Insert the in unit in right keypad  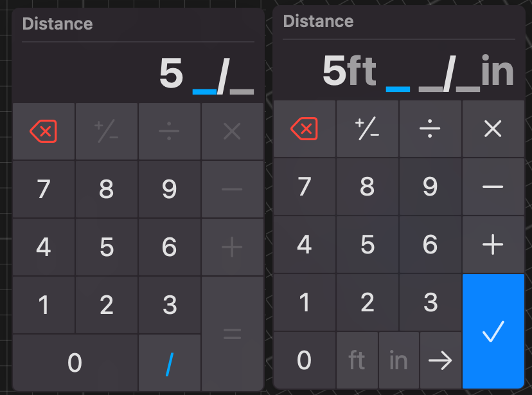[398, 360]
